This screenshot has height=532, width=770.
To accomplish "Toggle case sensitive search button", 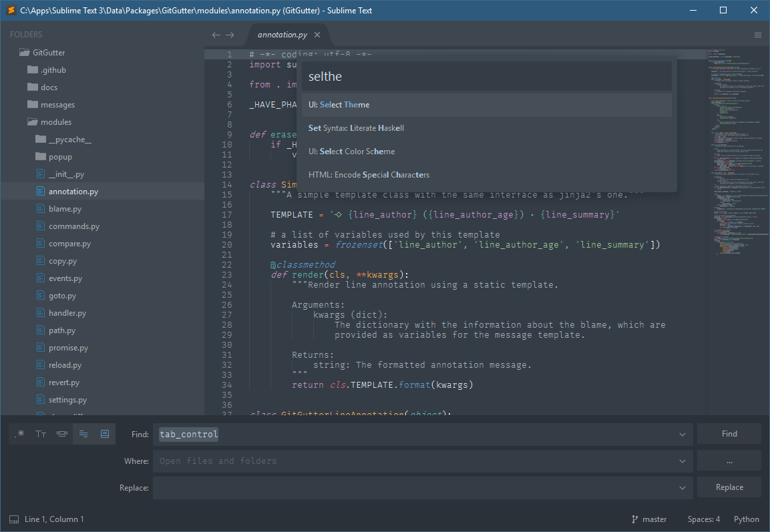I will (41, 434).
